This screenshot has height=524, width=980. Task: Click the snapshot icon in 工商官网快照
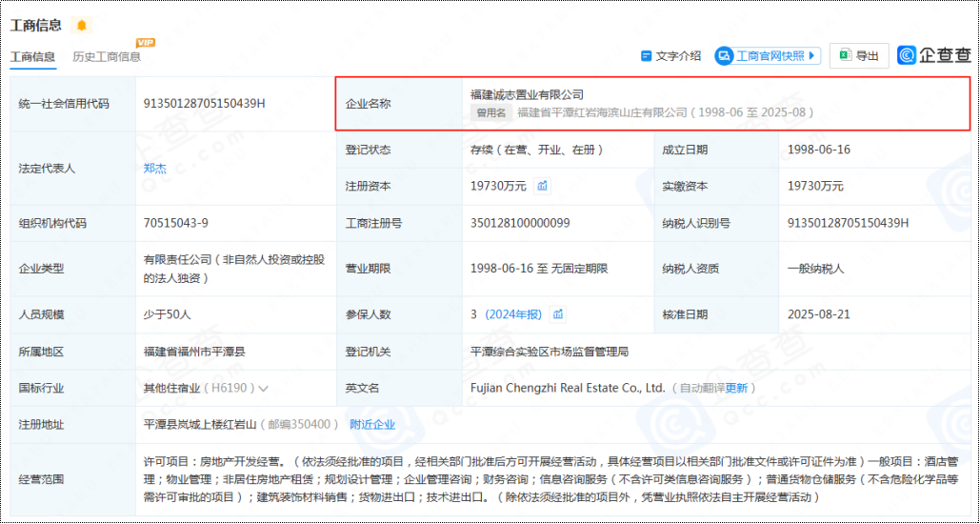coord(725,56)
